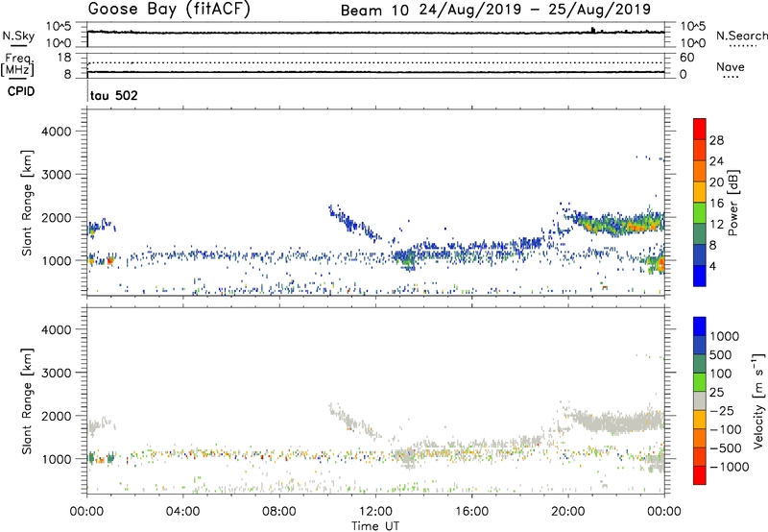This screenshot has height=532, width=768.
Task: Click the 4 dB label on the power colorbar
Action: pos(712,266)
